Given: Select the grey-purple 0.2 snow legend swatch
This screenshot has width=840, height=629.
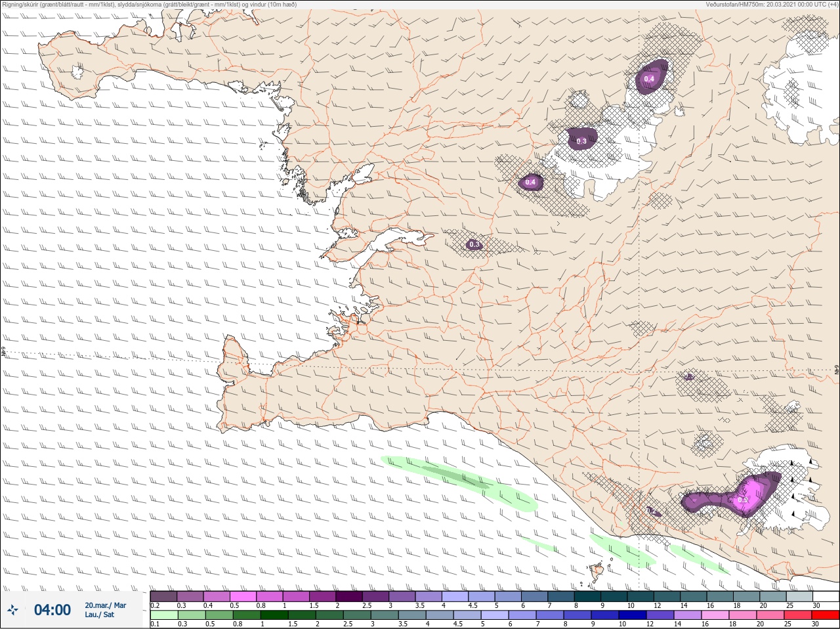Looking at the screenshot, I should click(x=163, y=596).
